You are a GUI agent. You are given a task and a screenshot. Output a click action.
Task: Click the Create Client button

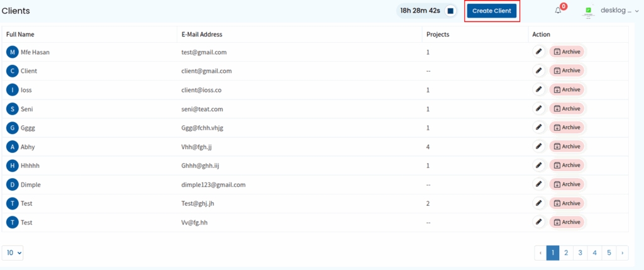[x=492, y=11]
